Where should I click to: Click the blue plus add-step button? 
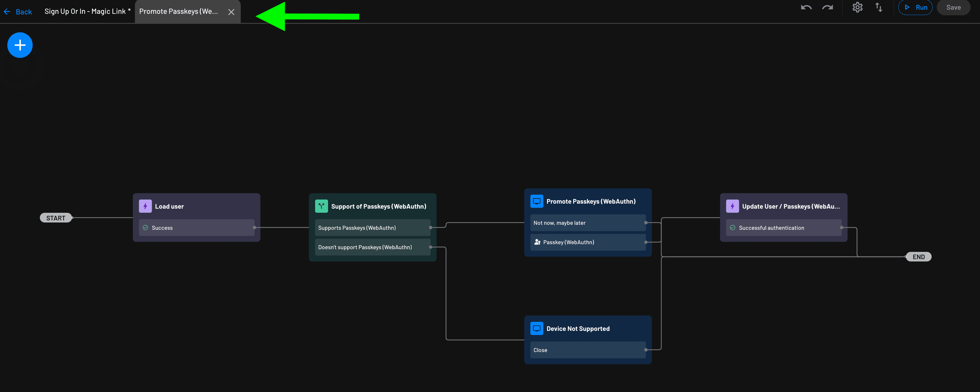pyautogui.click(x=20, y=45)
